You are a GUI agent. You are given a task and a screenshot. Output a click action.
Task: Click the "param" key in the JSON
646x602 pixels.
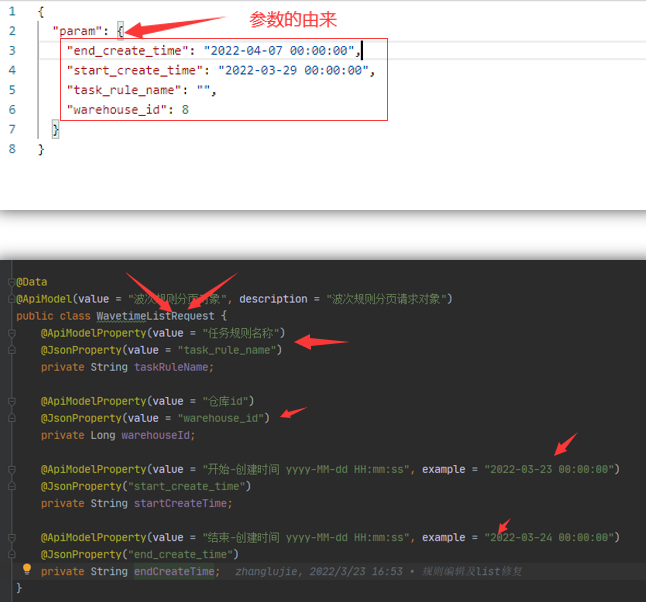coord(77,31)
